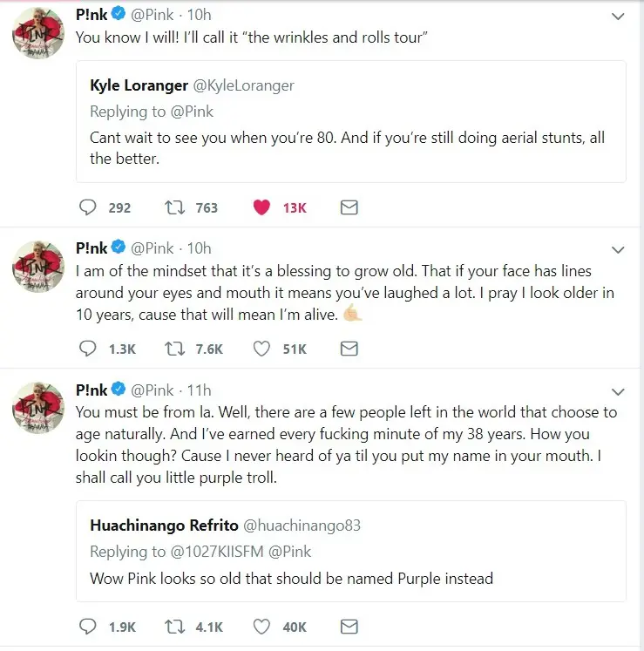Reply to the "blessing to grow old" tweet
644x651 pixels.
coord(88,349)
